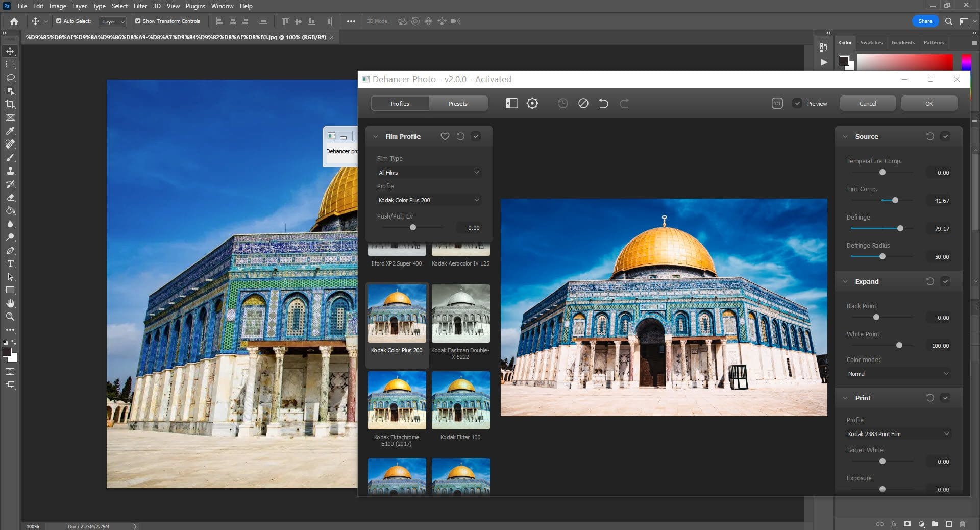The height and width of the screenshot is (530, 980).
Task: Select the Hand tool
Action: [10, 303]
